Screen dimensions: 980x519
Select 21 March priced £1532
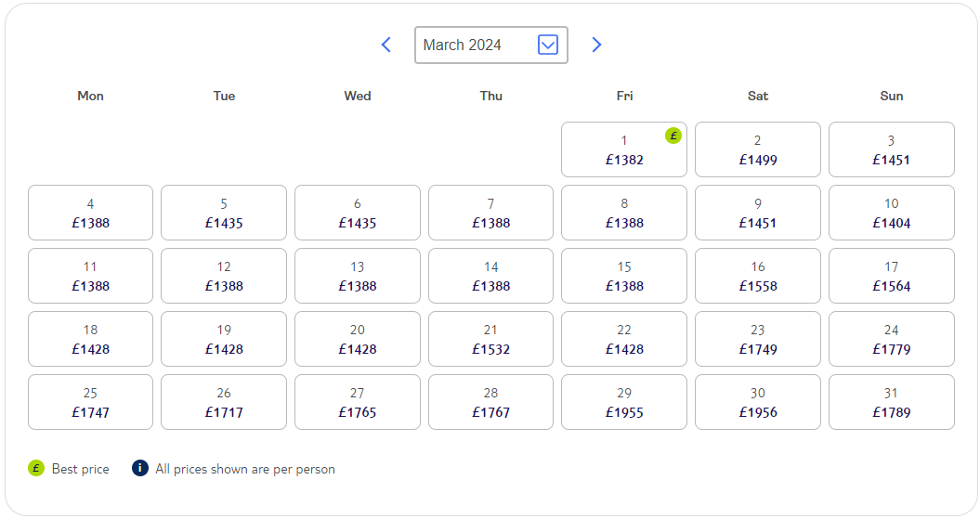tap(490, 339)
